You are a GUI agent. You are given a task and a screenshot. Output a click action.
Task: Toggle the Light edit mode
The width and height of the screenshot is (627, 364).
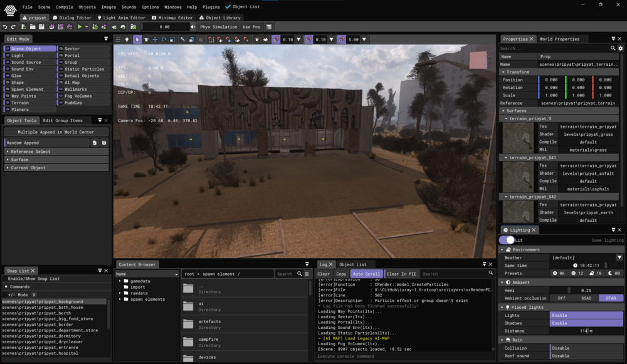pyautogui.click(x=30, y=56)
